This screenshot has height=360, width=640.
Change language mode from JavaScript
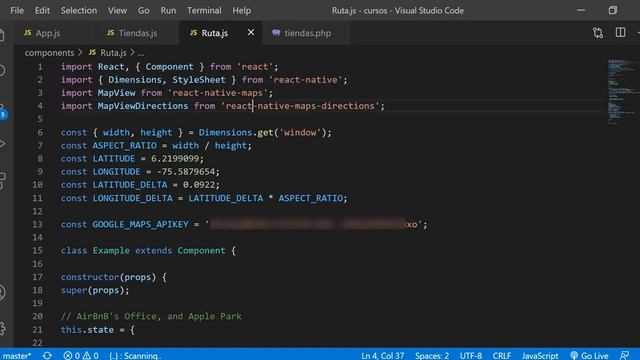[x=540, y=356]
